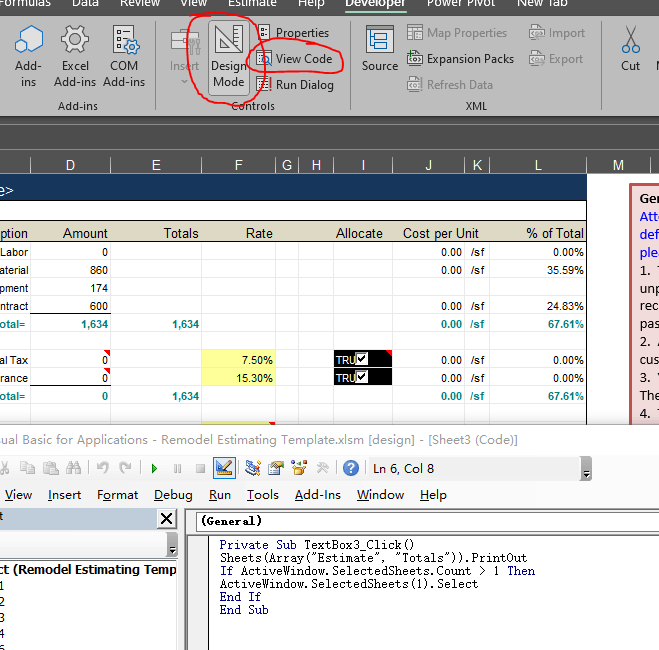
Task: Open Object Browser from VBA toolbar
Action: coord(299,468)
